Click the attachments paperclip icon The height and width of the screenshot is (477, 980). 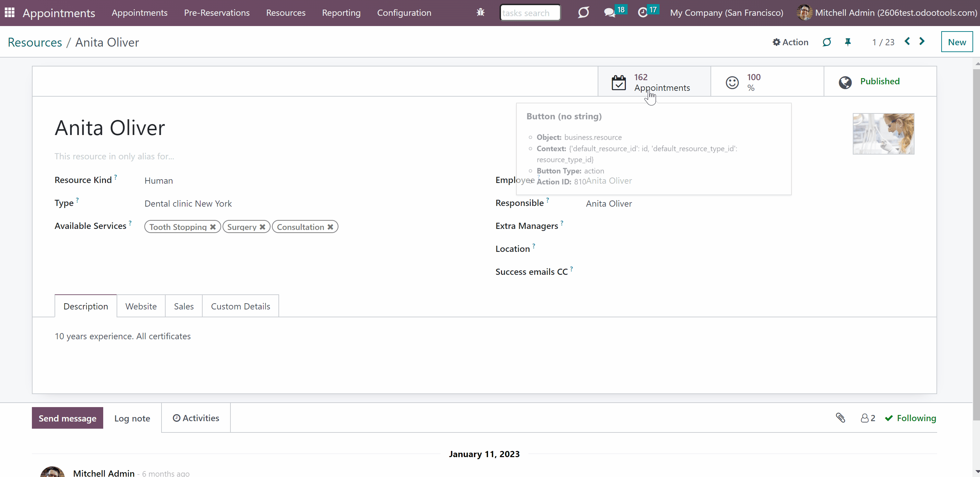840,418
